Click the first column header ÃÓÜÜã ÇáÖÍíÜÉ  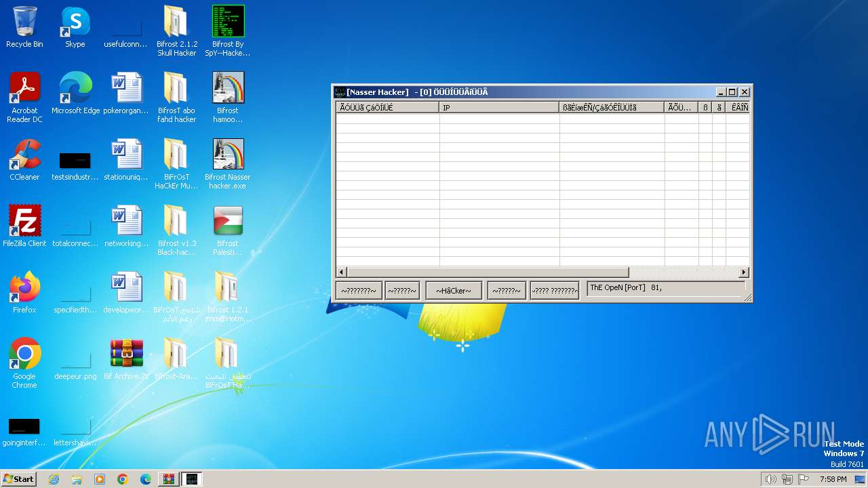pyautogui.click(x=387, y=108)
